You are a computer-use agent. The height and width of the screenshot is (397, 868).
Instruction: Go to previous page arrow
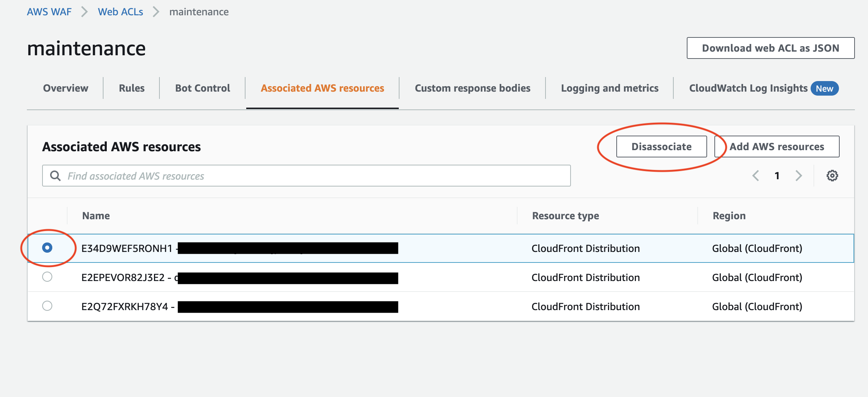point(756,176)
